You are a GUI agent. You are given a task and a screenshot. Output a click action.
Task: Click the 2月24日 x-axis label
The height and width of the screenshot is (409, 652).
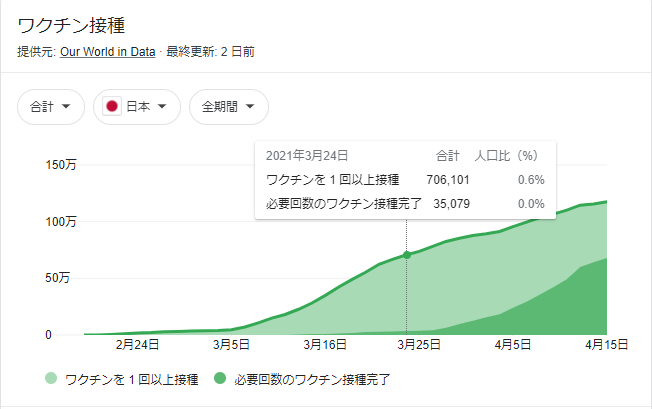coord(137,345)
